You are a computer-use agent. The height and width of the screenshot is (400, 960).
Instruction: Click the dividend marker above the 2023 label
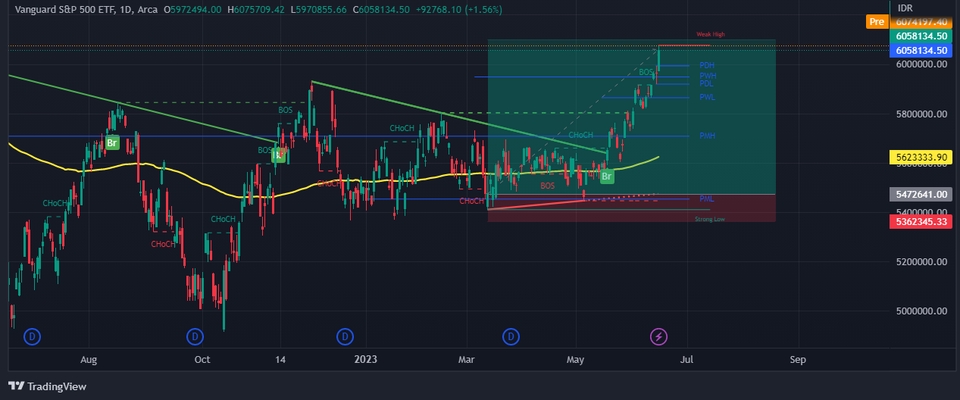click(x=345, y=336)
